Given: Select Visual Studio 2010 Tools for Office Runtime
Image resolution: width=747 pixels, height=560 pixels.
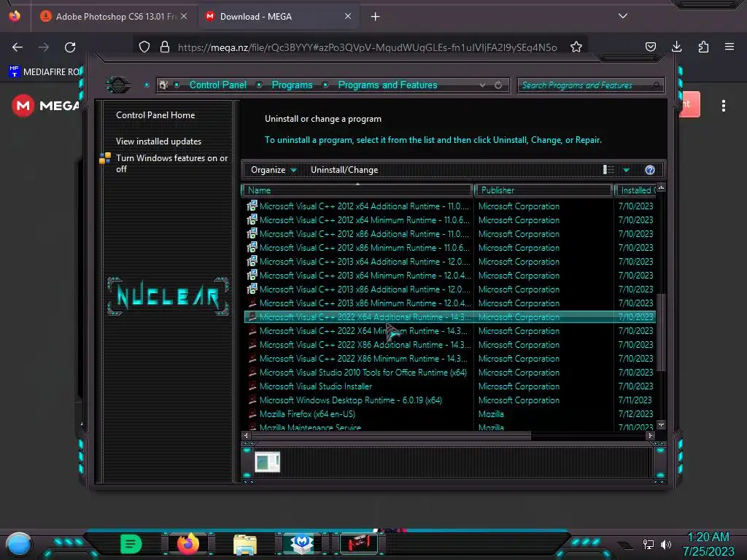Looking at the screenshot, I should [449, 372].
